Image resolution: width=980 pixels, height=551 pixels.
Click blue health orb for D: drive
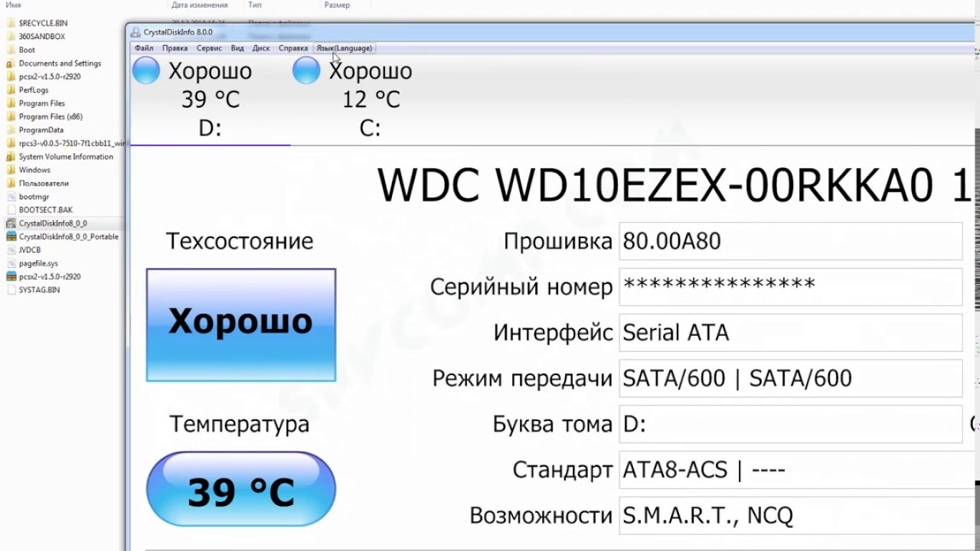coord(146,70)
